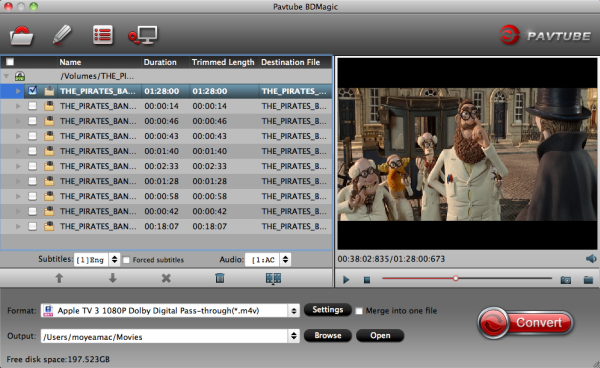The width and height of the screenshot is (600, 368).
Task: Expand the 00:00:14 title row
Action: 18,106
